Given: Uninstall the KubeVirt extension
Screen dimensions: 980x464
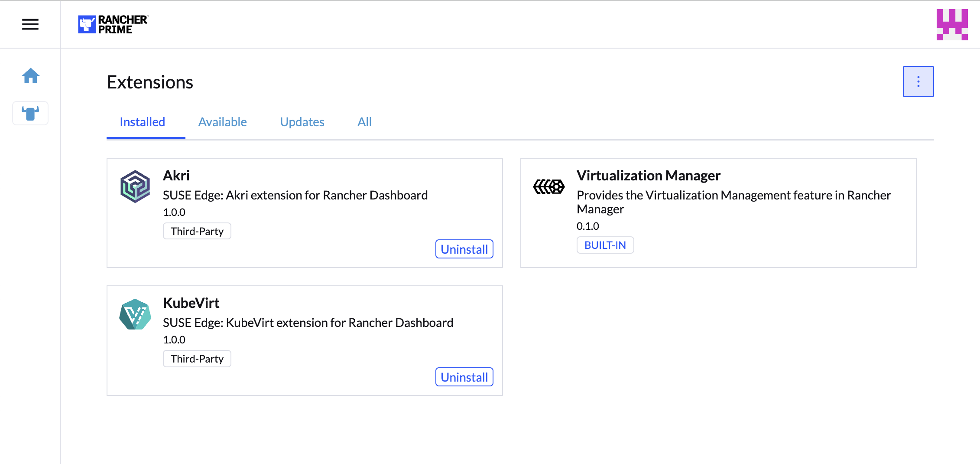Looking at the screenshot, I should click(x=464, y=377).
